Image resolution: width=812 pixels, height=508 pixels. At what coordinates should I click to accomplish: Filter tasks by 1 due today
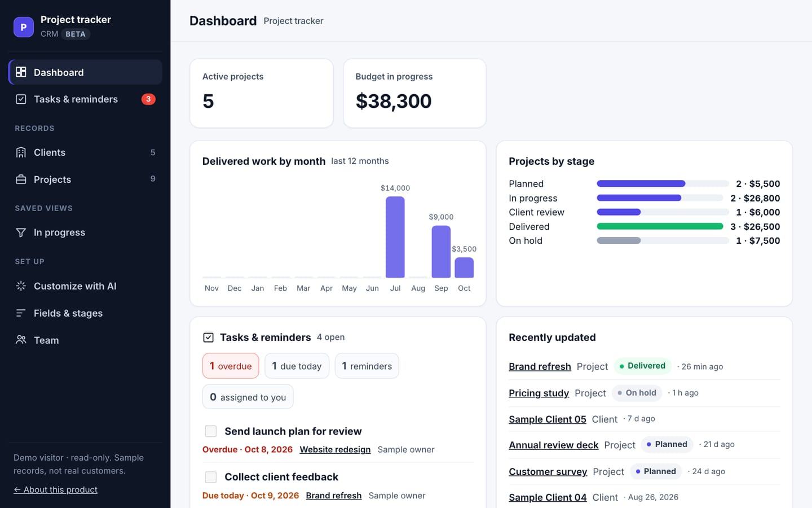click(297, 366)
